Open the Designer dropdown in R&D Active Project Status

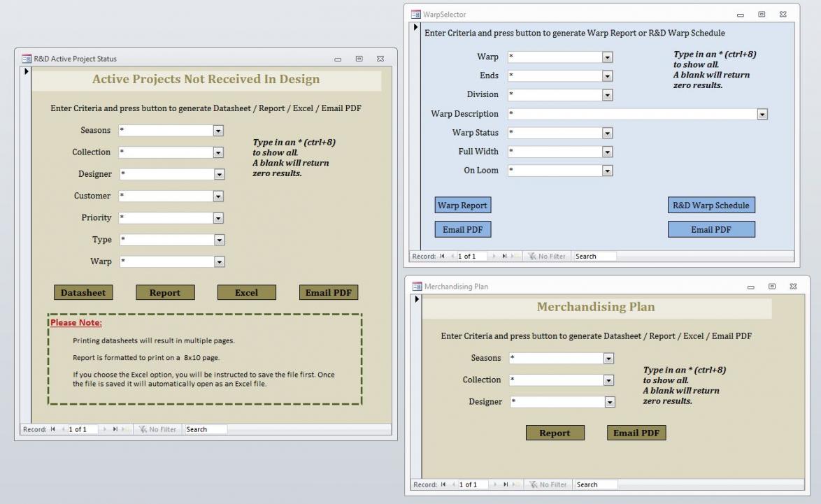pyautogui.click(x=220, y=175)
